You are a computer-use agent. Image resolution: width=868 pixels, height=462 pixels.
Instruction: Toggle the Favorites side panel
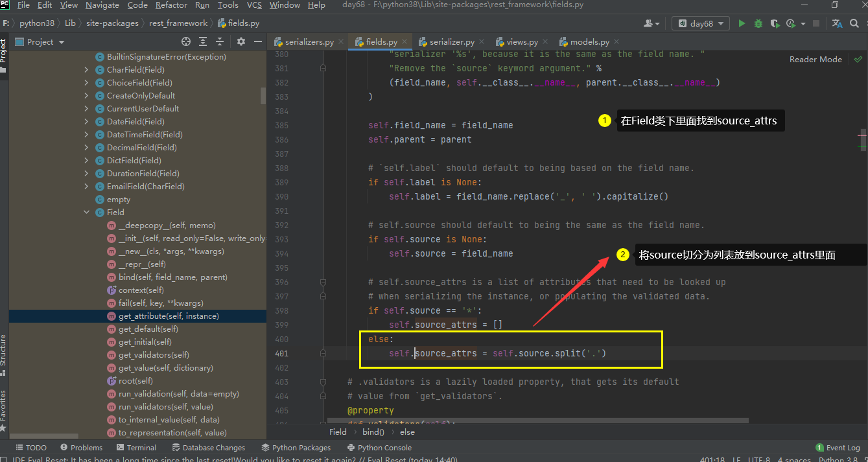click(4, 410)
